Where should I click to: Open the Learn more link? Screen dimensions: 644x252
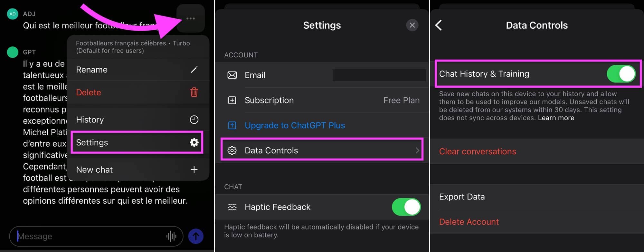coord(556,118)
